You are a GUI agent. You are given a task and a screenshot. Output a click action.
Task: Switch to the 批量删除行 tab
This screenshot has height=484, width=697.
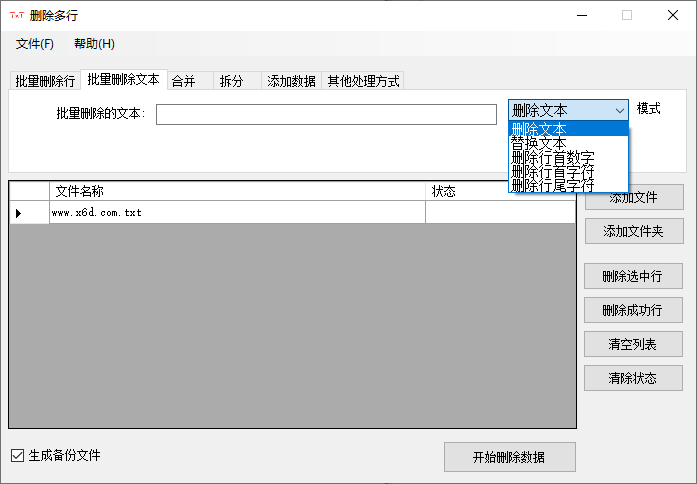coord(45,81)
